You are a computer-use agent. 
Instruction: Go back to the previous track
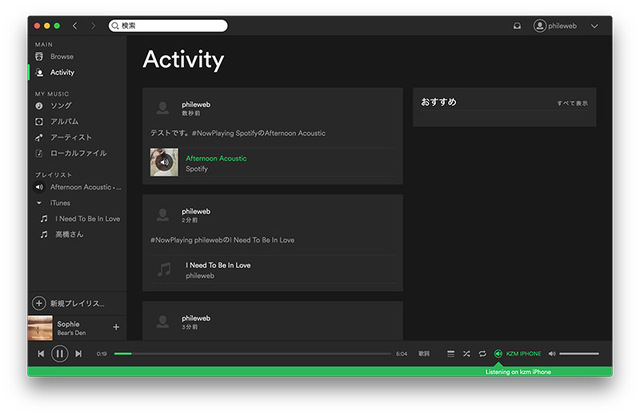41,353
